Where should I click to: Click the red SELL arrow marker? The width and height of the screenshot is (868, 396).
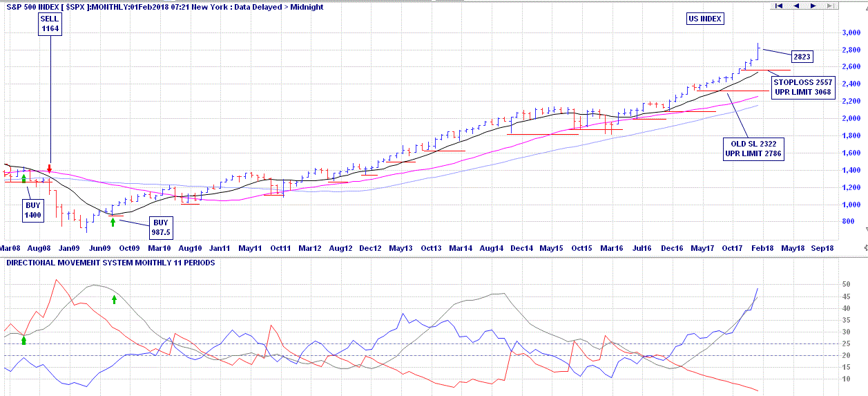50,168
